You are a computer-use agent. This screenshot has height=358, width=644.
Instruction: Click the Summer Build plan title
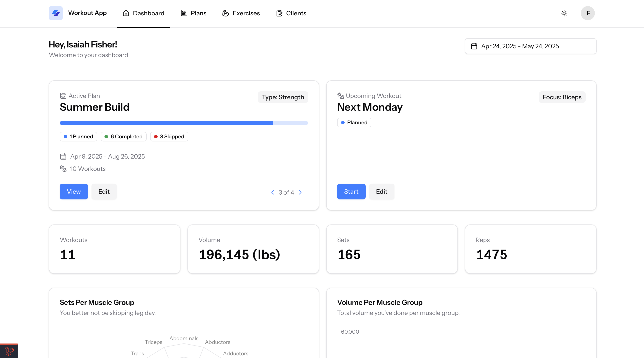[x=95, y=107]
